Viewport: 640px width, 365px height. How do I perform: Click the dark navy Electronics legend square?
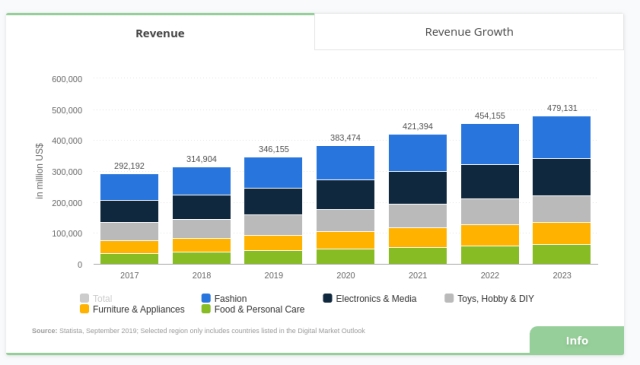tap(327, 298)
